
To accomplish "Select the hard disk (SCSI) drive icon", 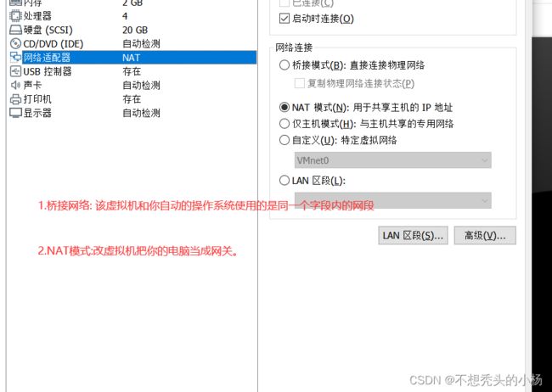I will (x=15, y=30).
